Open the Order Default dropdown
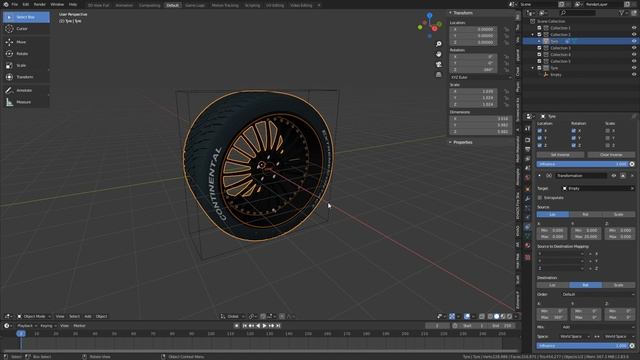The image size is (640, 360). (598, 294)
